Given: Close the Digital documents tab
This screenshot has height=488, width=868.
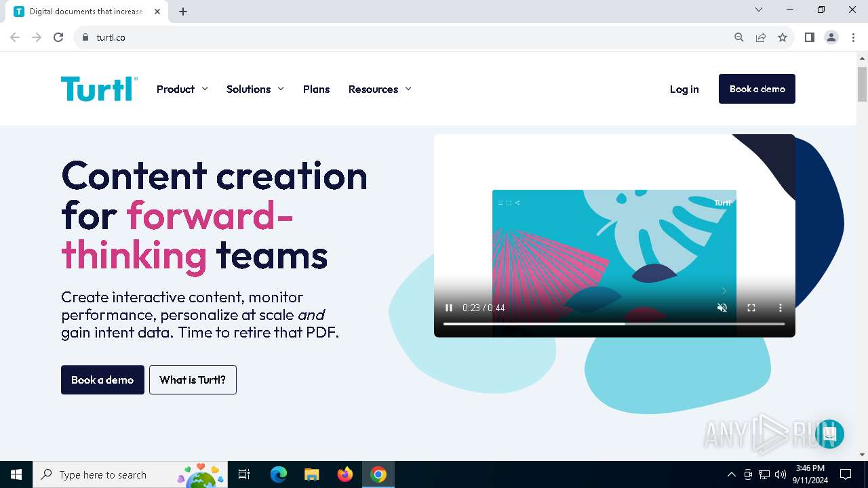Looking at the screenshot, I should (157, 12).
